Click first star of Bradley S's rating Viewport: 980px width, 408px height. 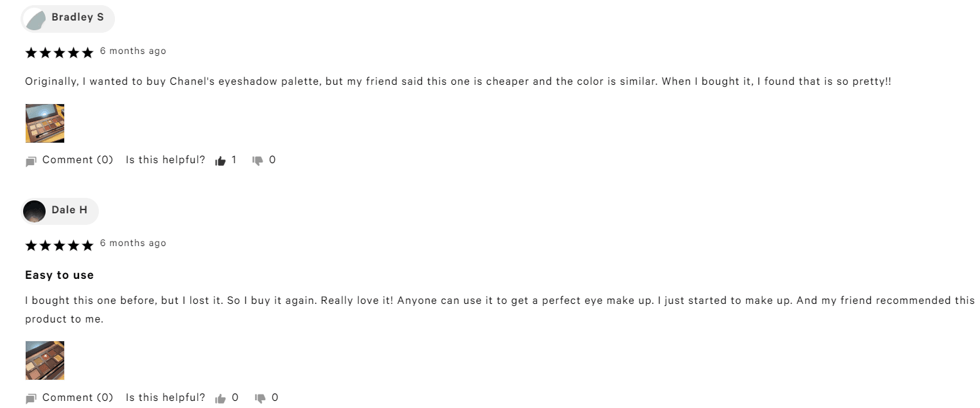(x=31, y=53)
